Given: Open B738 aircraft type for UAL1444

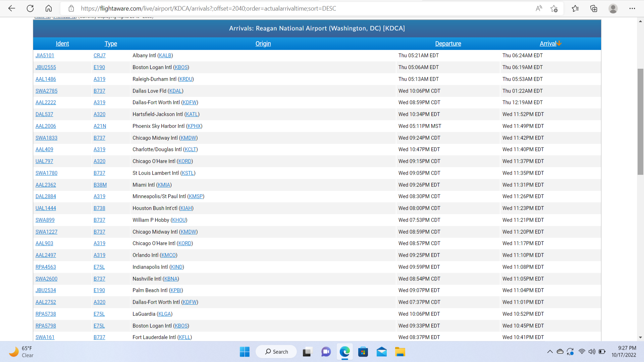Looking at the screenshot, I should pos(99,208).
